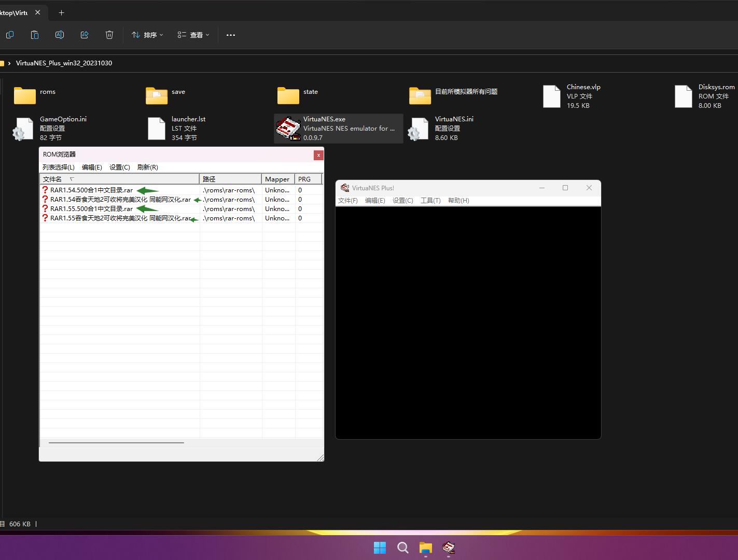
Task: Open the Windows Start menu
Action: coord(380,548)
